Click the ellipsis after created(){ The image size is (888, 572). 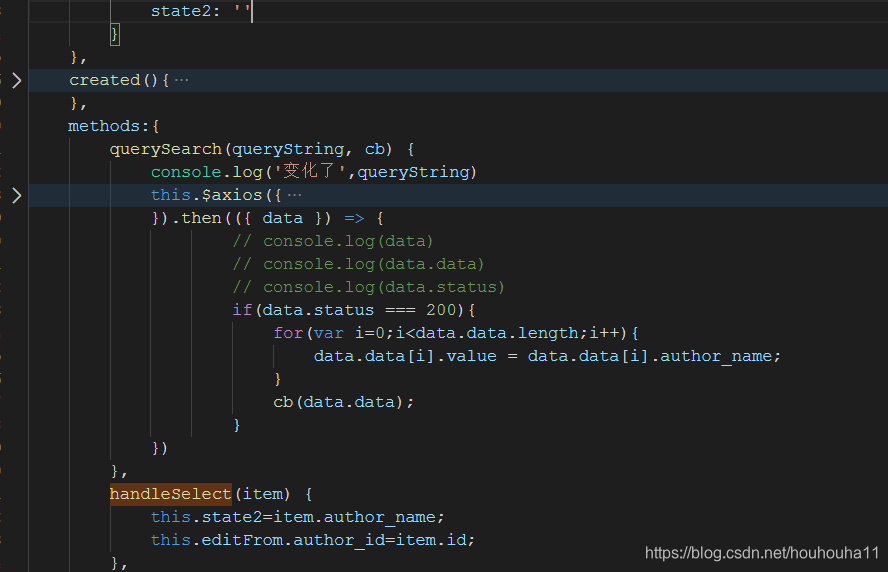[x=181, y=80]
